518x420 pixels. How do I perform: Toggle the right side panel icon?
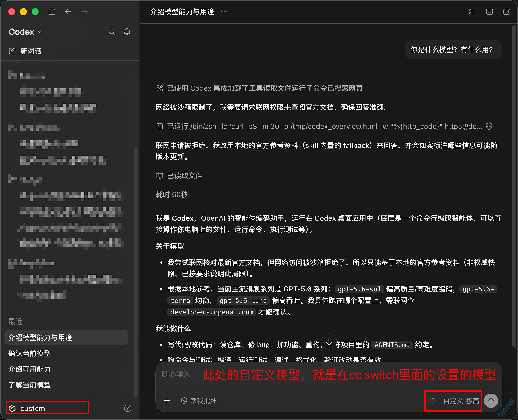[x=507, y=12]
